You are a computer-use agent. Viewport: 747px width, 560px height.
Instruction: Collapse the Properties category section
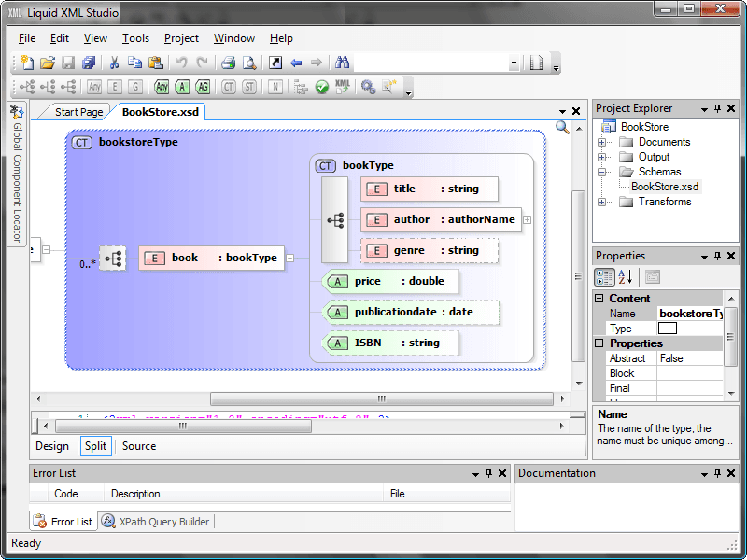pos(599,343)
